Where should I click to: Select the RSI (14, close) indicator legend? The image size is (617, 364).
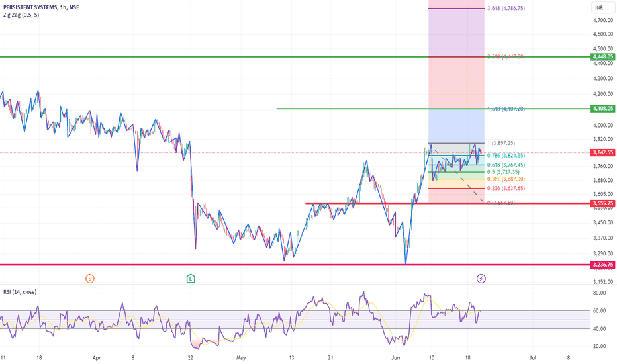tap(20, 292)
